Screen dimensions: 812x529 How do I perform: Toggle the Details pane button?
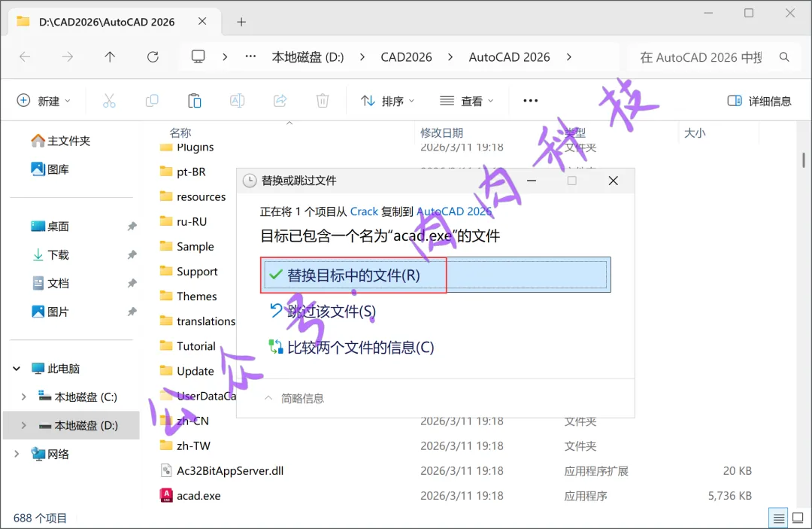(x=759, y=101)
